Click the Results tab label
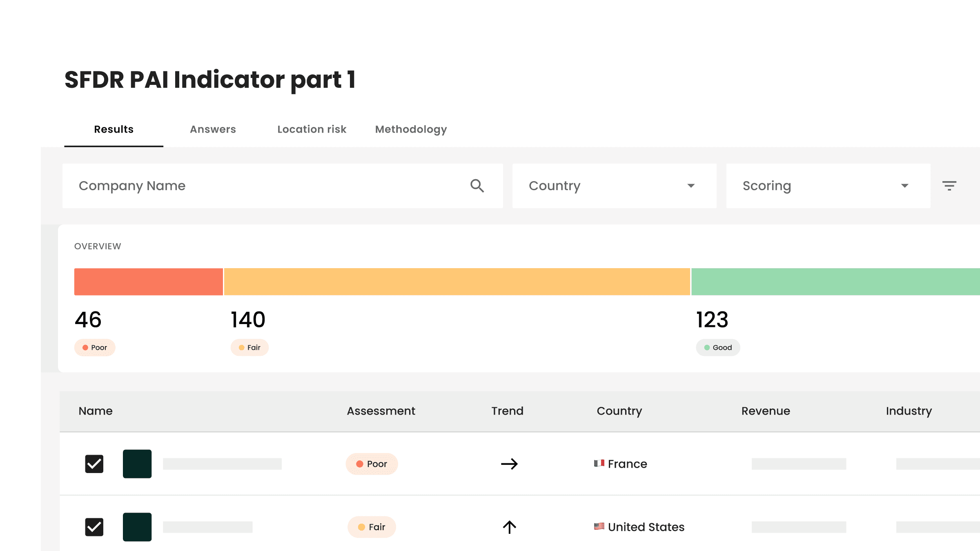980x551 pixels. 114,129
